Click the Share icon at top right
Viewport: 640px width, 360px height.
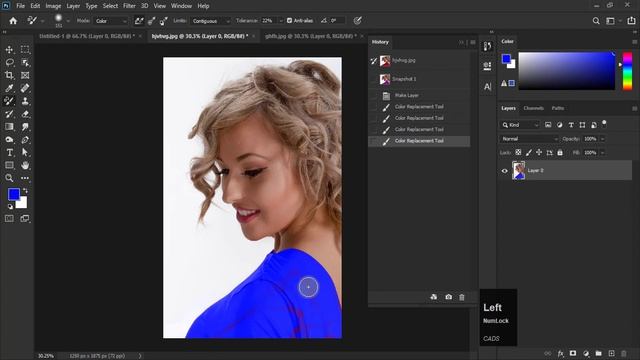[x=631, y=21]
